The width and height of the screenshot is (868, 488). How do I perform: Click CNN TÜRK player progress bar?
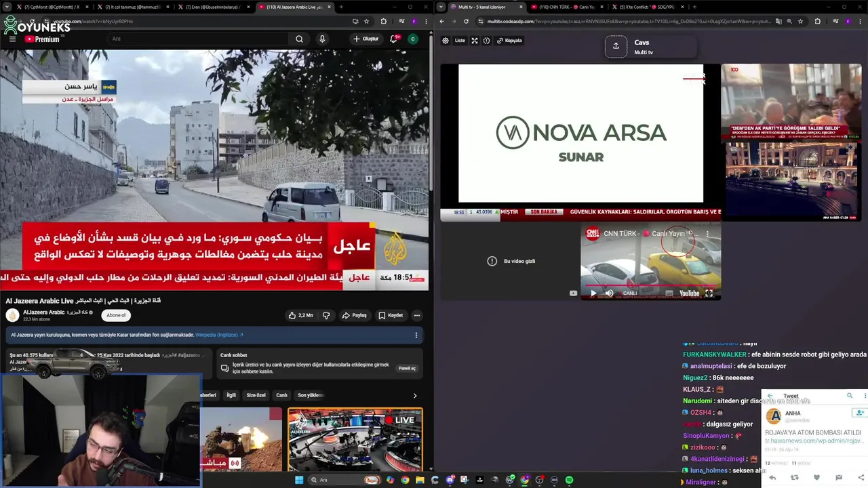tap(651, 285)
